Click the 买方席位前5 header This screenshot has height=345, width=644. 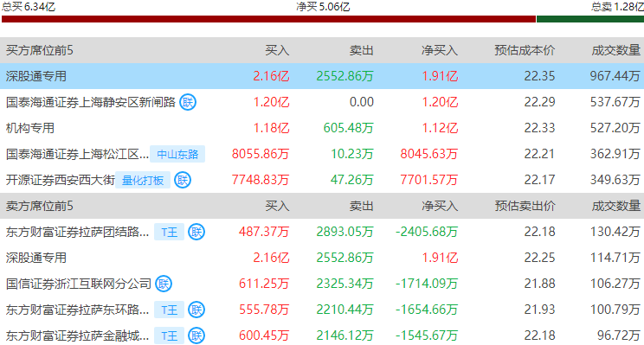[x=40, y=50]
